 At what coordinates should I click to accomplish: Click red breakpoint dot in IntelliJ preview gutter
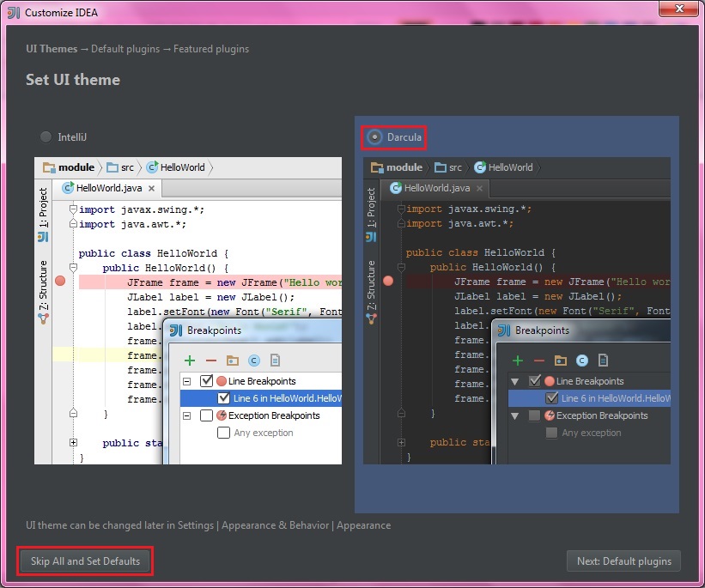(60, 281)
